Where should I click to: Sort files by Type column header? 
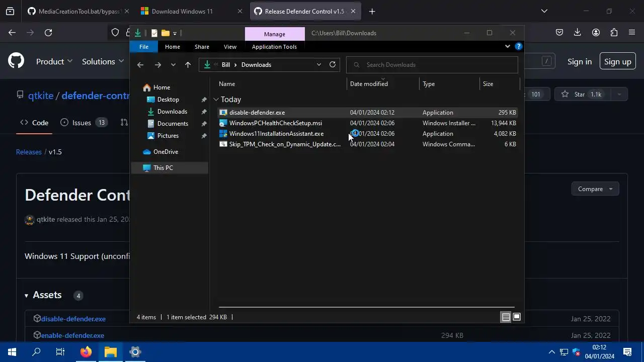449,84
